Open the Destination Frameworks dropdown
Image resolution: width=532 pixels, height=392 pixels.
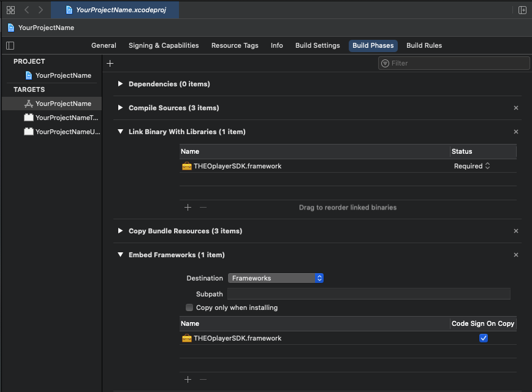(x=275, y=278)
